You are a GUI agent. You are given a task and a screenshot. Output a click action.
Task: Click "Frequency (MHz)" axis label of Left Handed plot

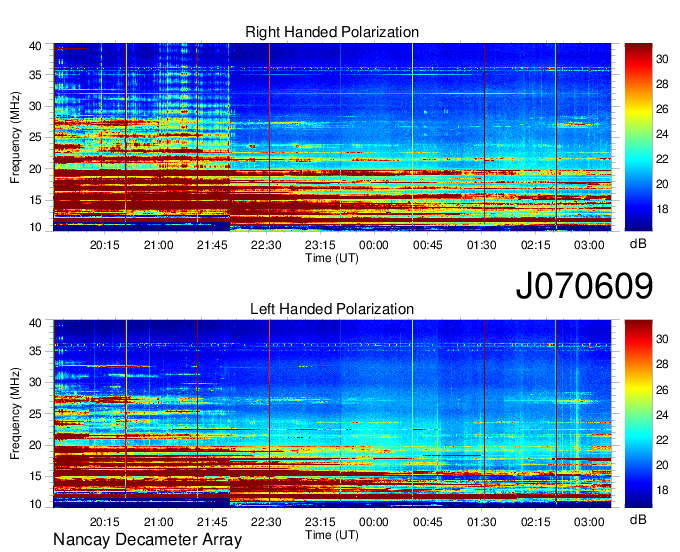pyautogui.click(x=15, y=414)
